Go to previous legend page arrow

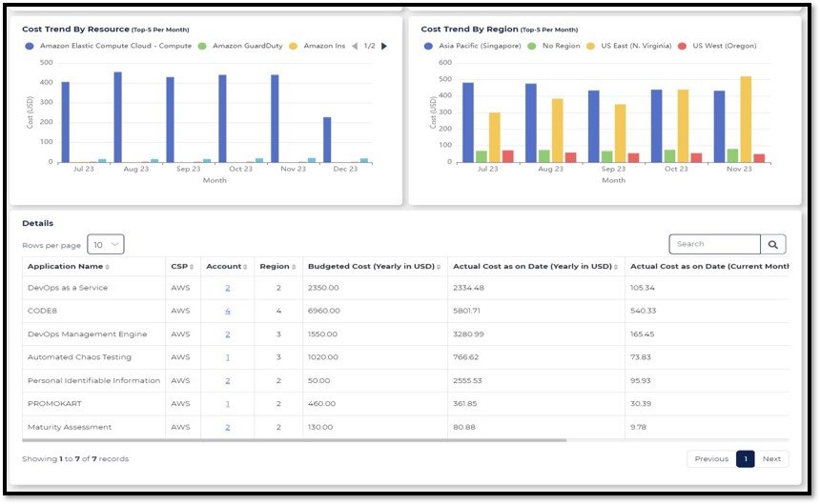(355, 46)
